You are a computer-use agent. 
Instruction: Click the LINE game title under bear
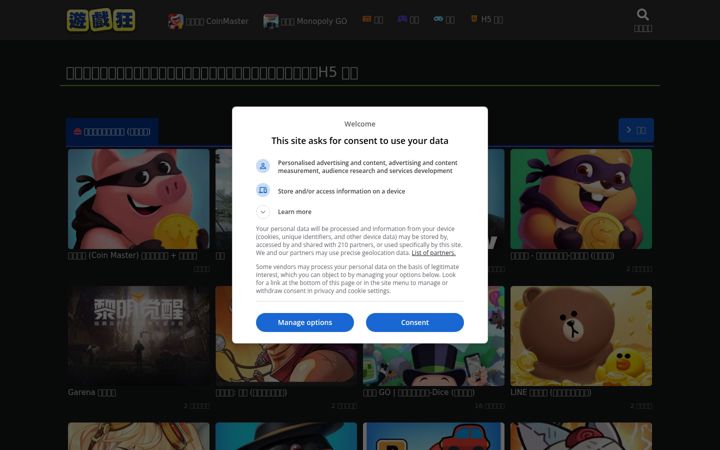point(551,393)
